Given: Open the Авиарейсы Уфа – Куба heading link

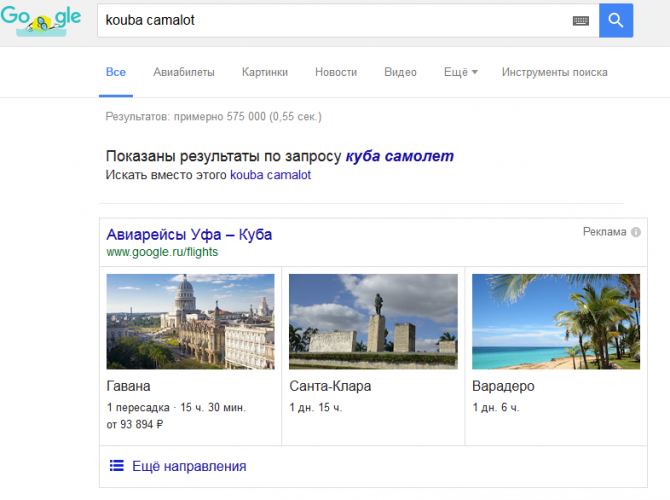Looking at the screenshot, I should point(189,234).
